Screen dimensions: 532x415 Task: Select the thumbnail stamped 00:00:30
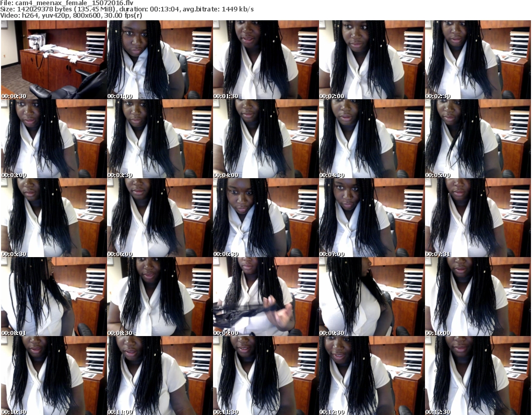tap(54, 60)
